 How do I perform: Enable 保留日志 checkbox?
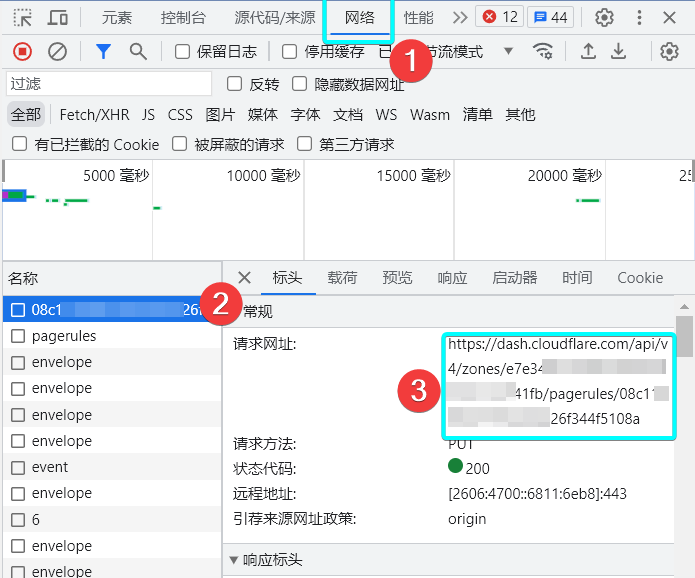point(182,52)
